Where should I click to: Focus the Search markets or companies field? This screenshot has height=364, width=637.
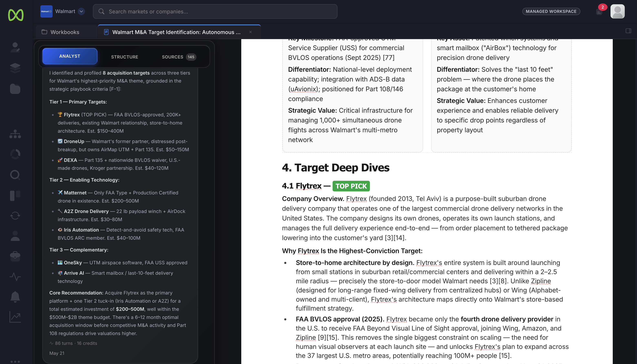click(215, 11)
